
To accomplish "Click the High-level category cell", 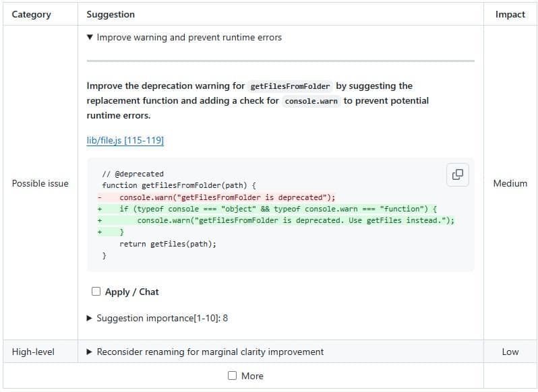I will (33, 352).
